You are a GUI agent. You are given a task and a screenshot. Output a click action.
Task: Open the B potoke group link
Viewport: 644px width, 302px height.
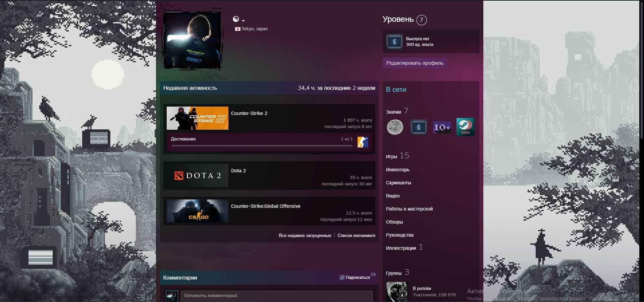point(422,288)
